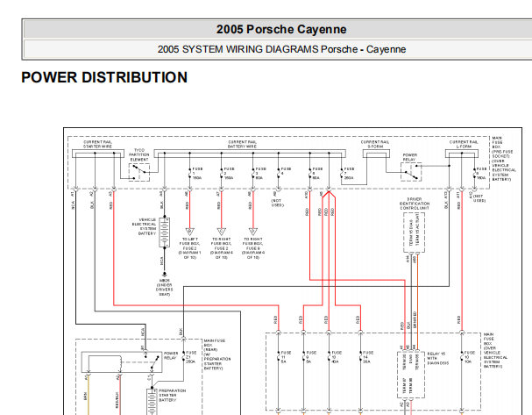Click the 'CURRENT RAIL BATTERY WIRE' label
532x415 pixels.
242,144
